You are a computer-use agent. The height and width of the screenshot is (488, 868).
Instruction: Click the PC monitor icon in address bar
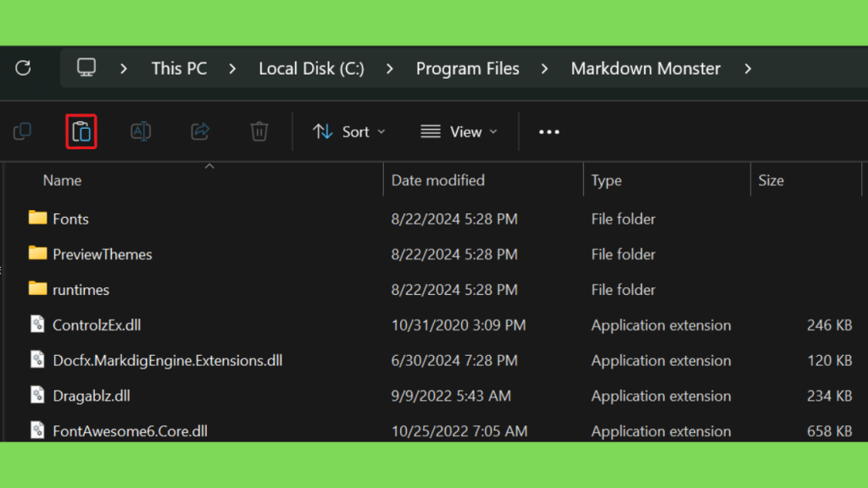point(86,68)
